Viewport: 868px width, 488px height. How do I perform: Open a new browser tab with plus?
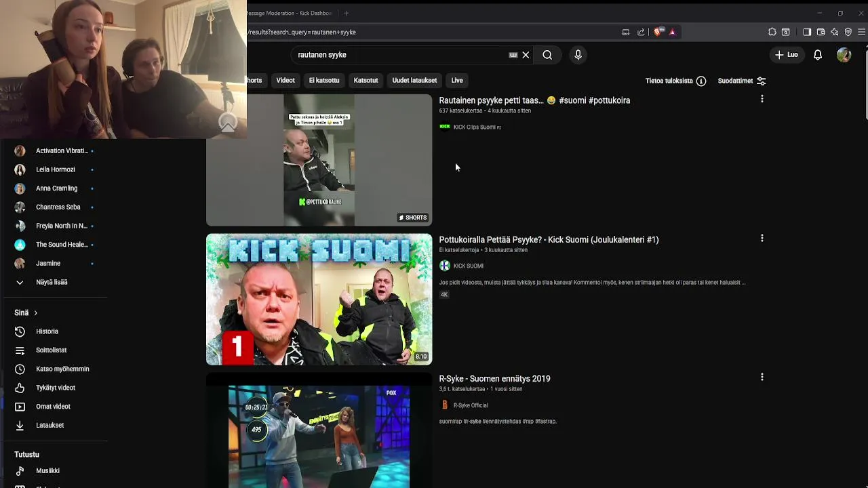tap(346, 13)
